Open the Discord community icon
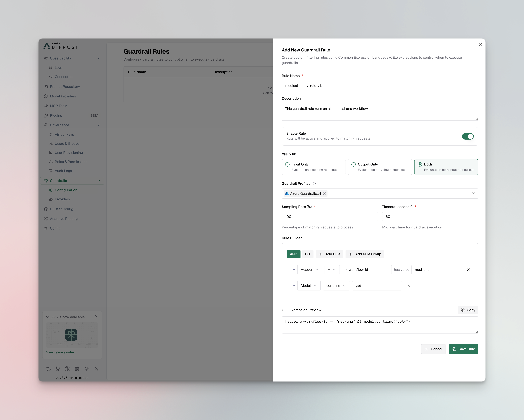 (48, 369)
